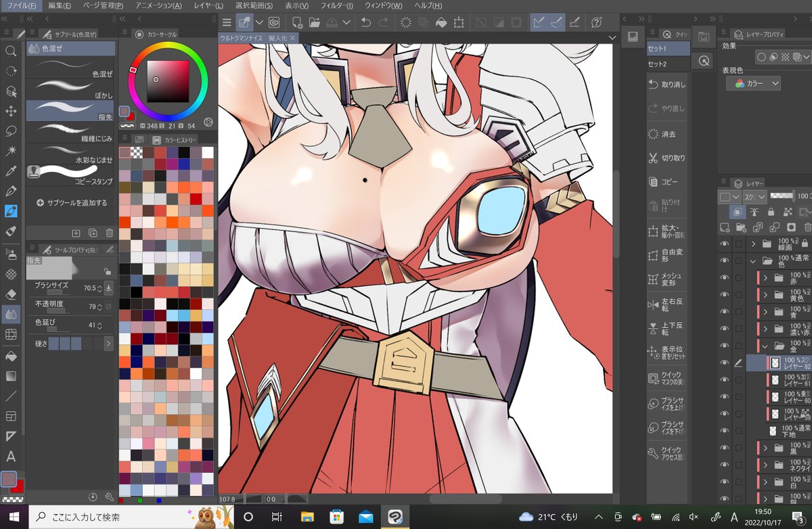Viewport: 812px width, 529px height.
Task: Open the ウィンドウ(W) menu
Action: pyautogui.click(x=383, y=5)
